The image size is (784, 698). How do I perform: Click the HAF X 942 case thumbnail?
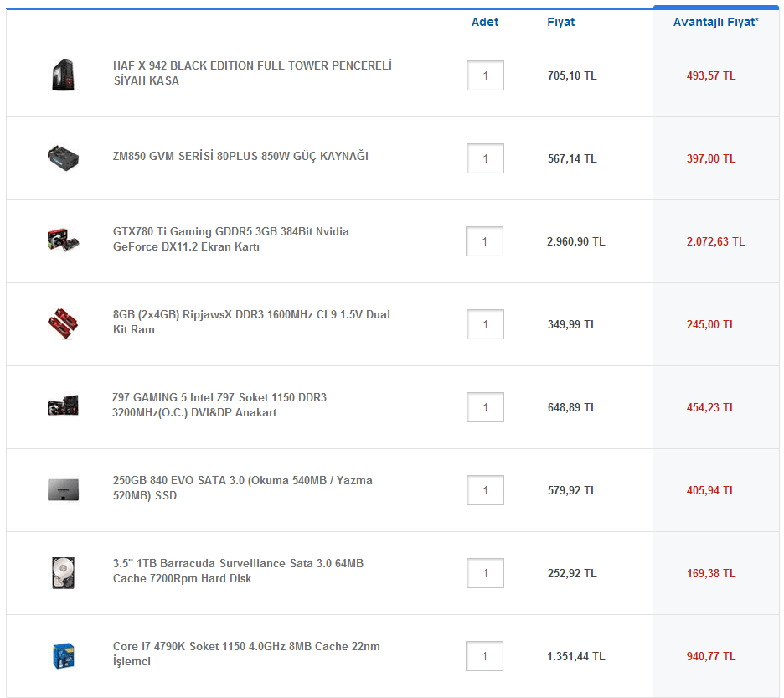point(63,75)
